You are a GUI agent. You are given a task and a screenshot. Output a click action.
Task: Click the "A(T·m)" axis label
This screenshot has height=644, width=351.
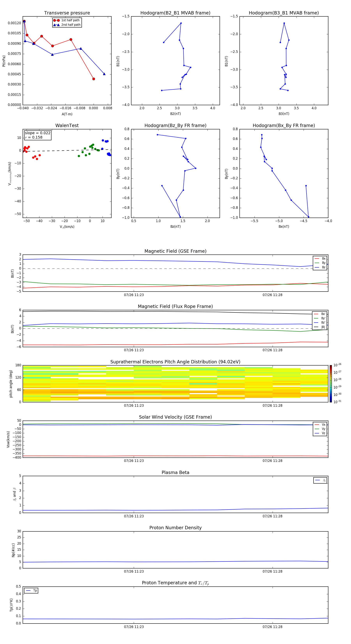[67, 114]
